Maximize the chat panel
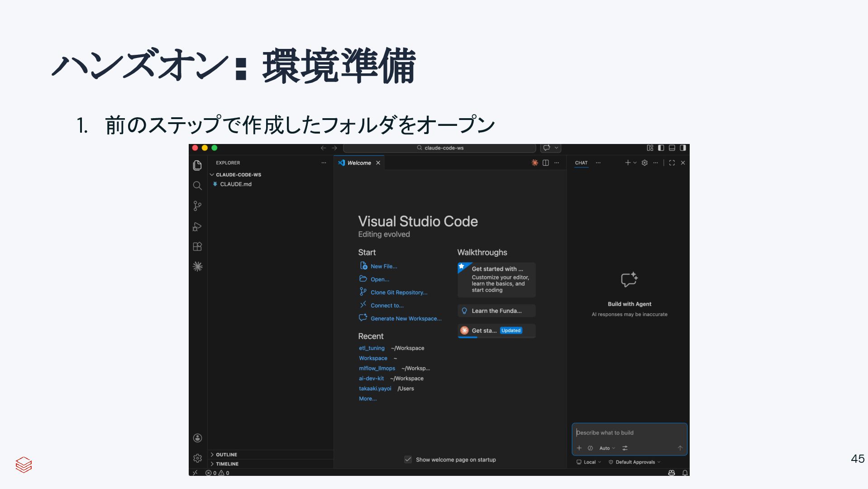868x489 pixels. pos(672,163)
